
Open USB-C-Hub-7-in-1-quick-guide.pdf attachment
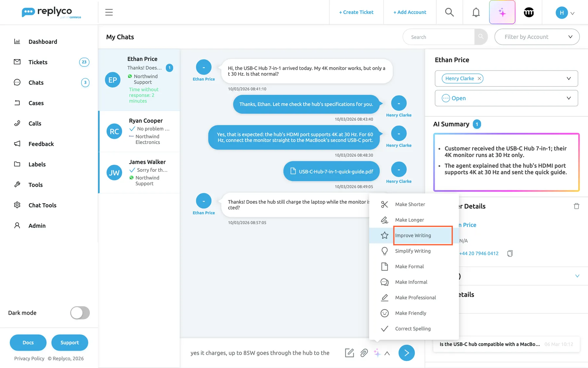pos(332,171)
